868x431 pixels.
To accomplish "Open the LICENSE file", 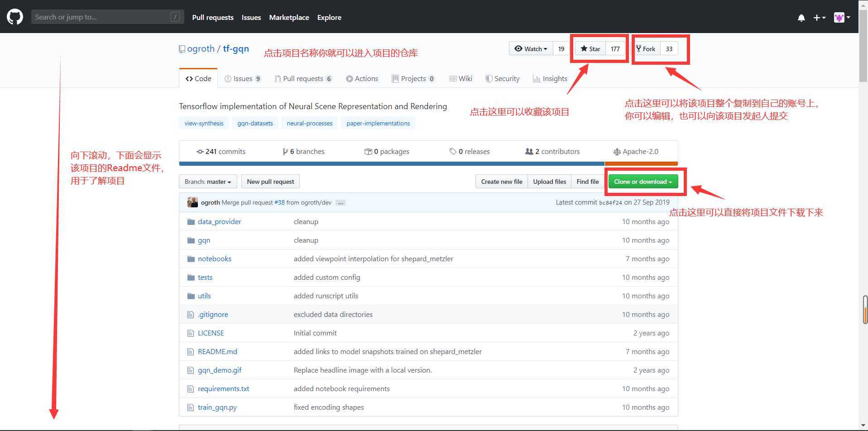I will [x=211, y=333].
